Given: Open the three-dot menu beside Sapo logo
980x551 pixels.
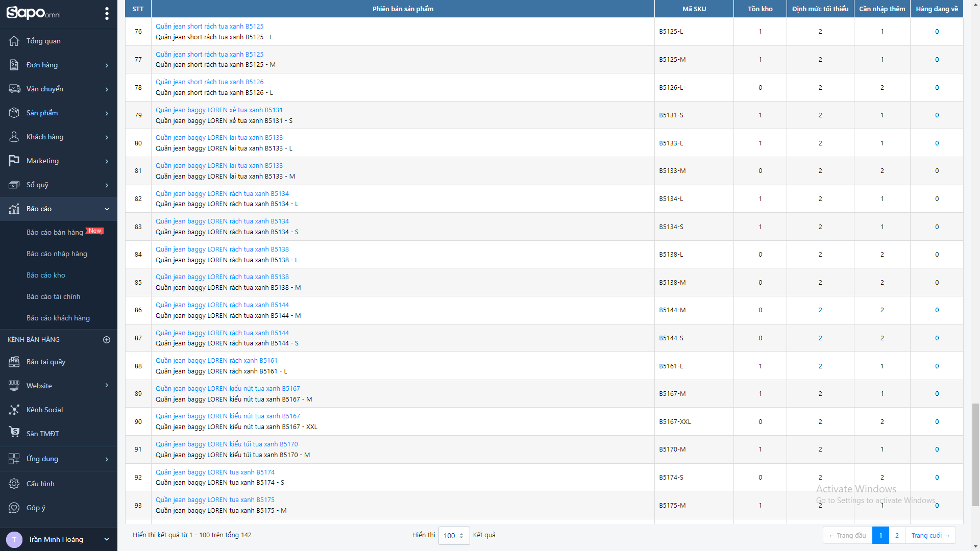Looking at the screenshot, I should (x=107, y=13).
